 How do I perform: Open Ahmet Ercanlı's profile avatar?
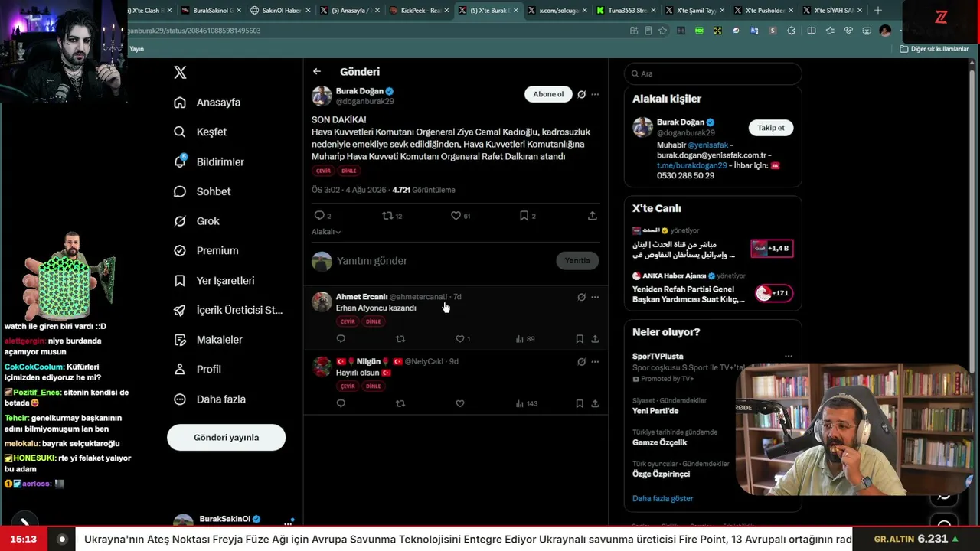click(322, 302)
